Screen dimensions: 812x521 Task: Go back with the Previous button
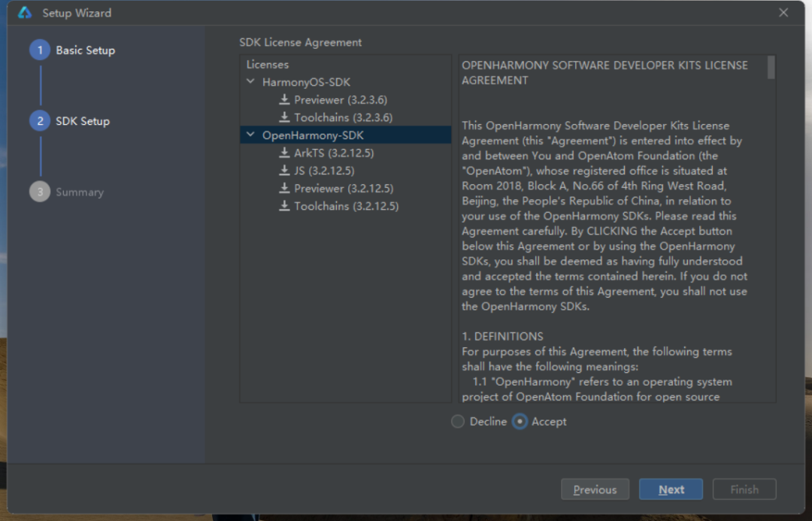(595, 489)
